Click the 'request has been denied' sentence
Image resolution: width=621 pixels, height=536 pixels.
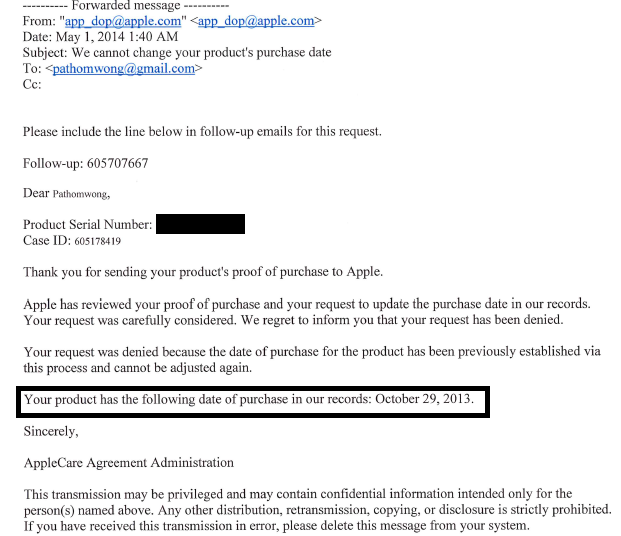point(293,320)
